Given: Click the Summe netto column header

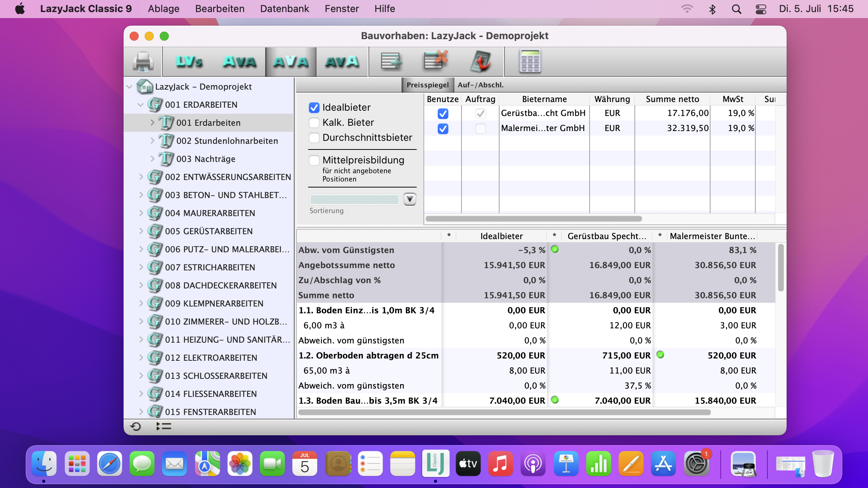Looking at the screenshot, I should coord(672,99).
